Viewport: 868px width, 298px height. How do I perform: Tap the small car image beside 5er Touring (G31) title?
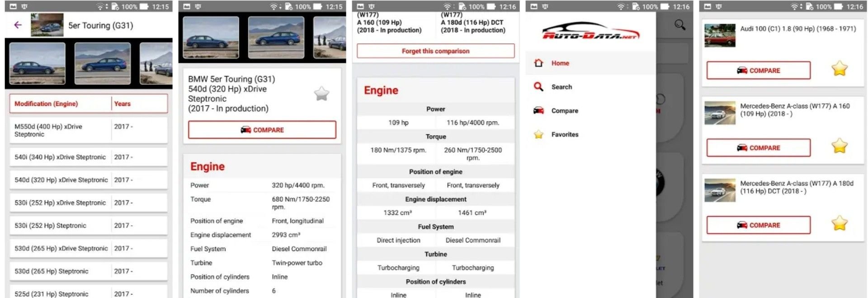[x=47, y=25]
